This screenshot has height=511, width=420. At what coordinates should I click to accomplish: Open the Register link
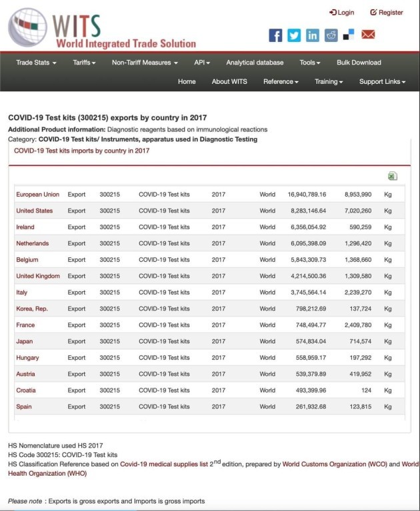[x=387, y=13]
